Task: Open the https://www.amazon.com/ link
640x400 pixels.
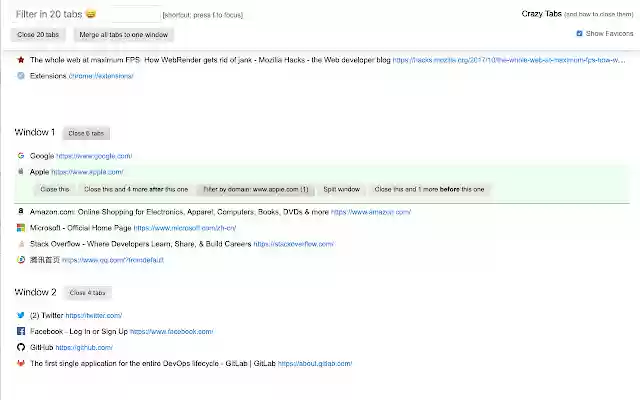Action: [x=371, y=212]
